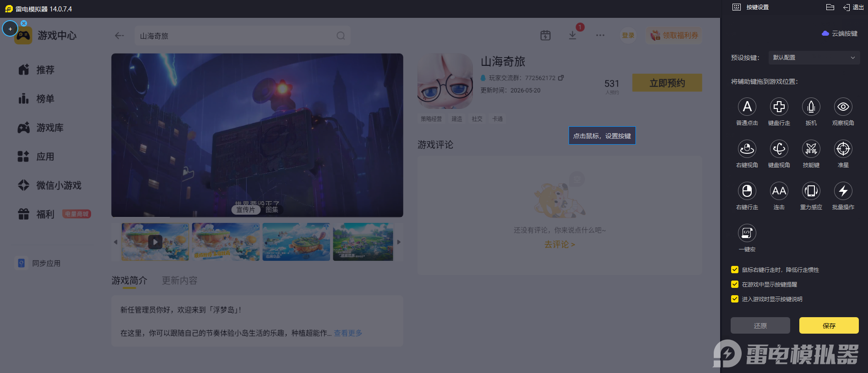Toggle 在游戏中显示按键提醒 checkbox
Viewport: 868px width, 373px height.
click(735, 284)
